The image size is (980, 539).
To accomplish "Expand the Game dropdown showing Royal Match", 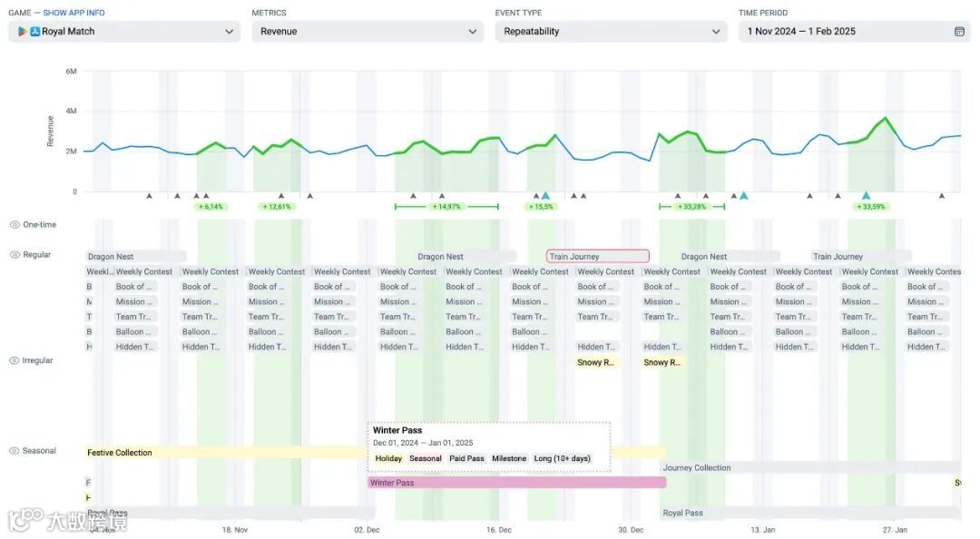I will [124, 31].
